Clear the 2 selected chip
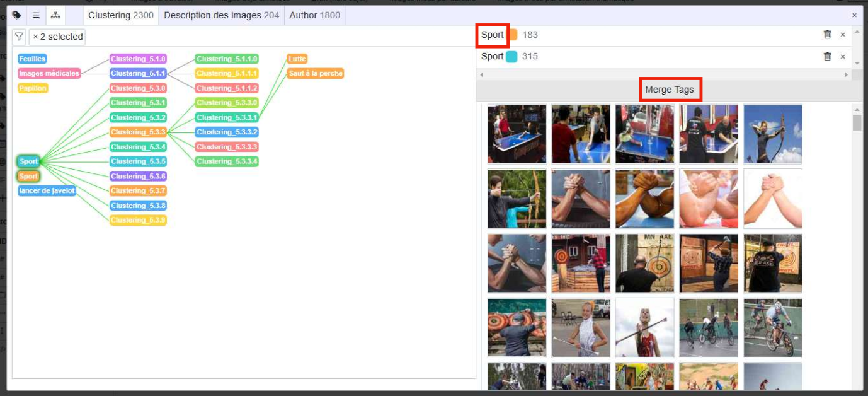The width and height of the screenshot is (868, 396). (35, 37)
